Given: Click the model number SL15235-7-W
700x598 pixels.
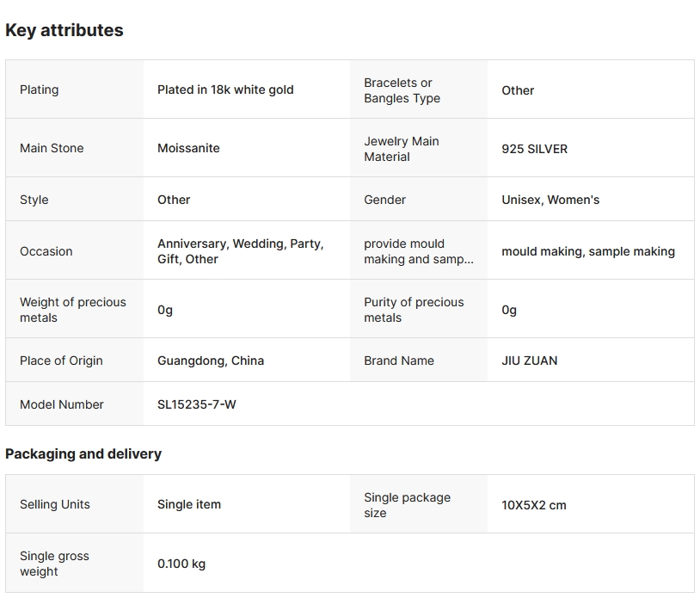Looking at the screenshot, I should [197, 404].
